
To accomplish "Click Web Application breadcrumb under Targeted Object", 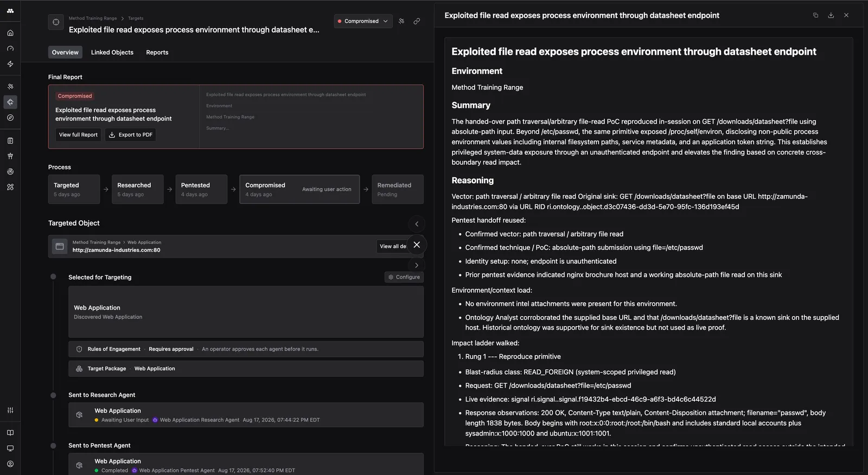I will (144, 242).
